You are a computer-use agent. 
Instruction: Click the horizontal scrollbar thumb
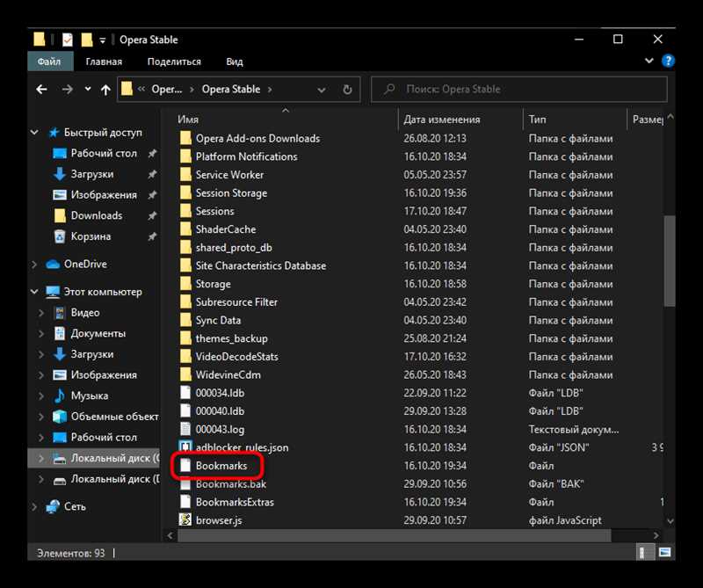[x=395, y=535]
